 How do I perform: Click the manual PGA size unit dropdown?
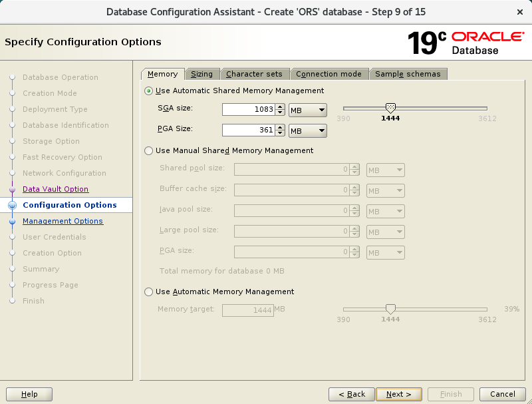386,253
